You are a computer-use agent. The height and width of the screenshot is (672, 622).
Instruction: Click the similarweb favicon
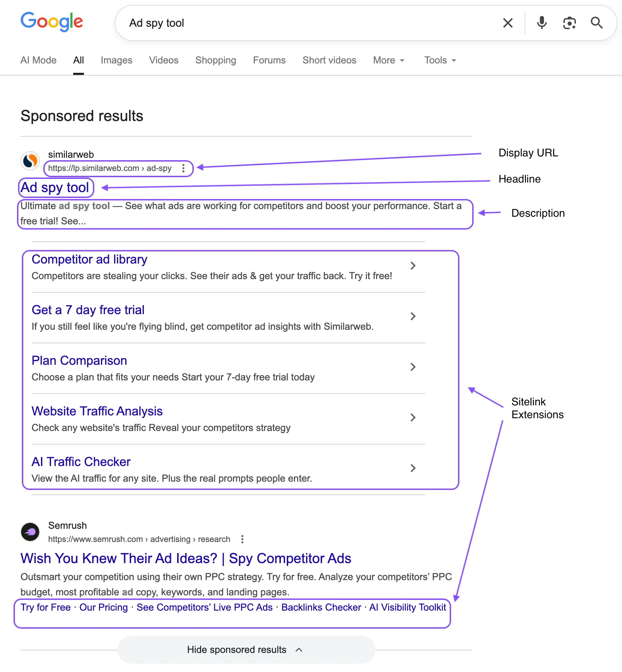(31, 161)
